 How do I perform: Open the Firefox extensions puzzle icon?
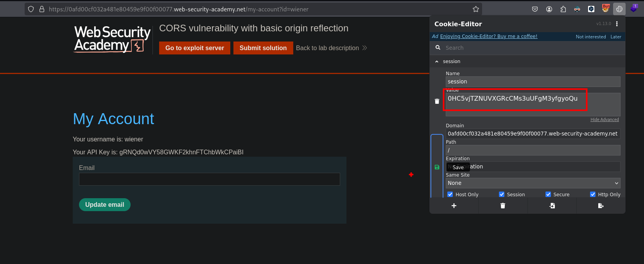point(563,9)
